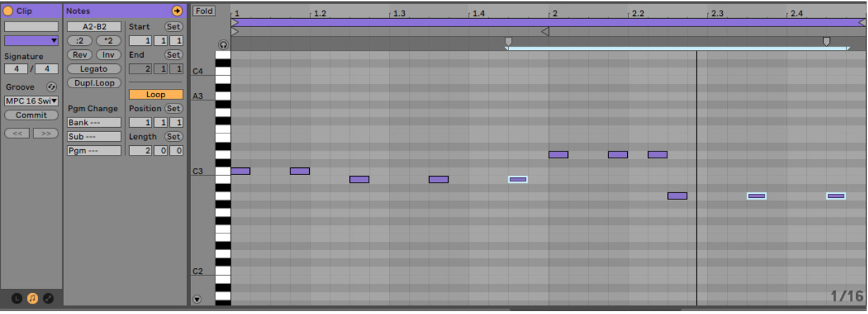Toggle the orange Loop switch
Viewport: 868px width, 314px height.
156,94
